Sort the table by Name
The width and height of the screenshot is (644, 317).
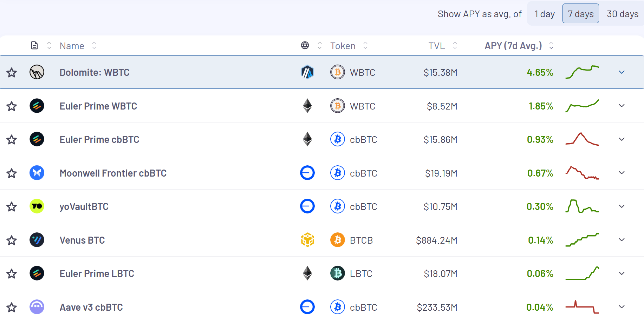tap(78, 46)
